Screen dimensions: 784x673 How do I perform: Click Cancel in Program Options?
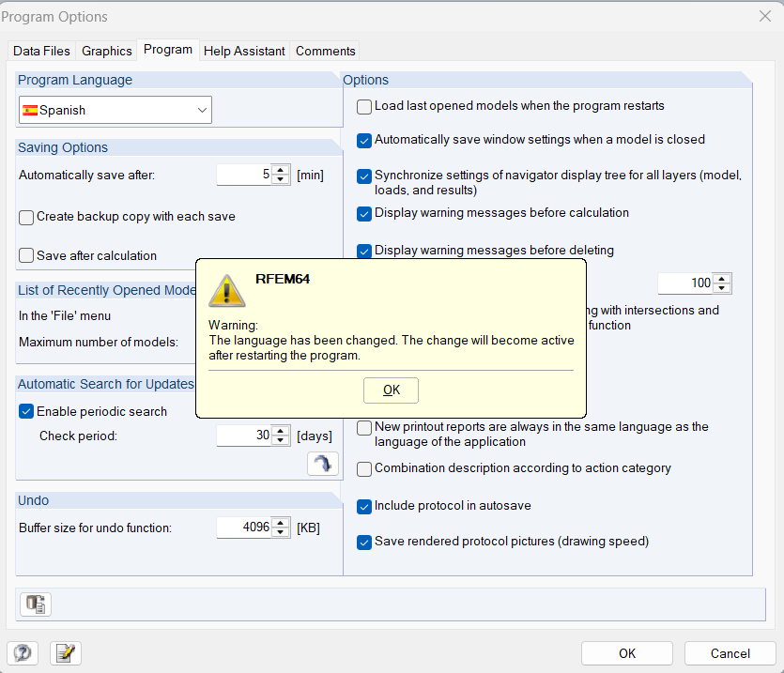(x=730, y=653)
